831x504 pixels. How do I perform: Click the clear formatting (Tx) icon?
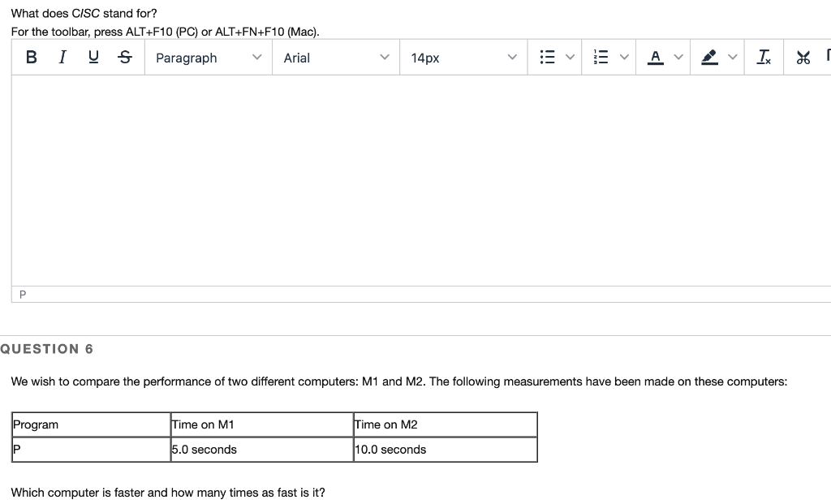coord(763,57)
